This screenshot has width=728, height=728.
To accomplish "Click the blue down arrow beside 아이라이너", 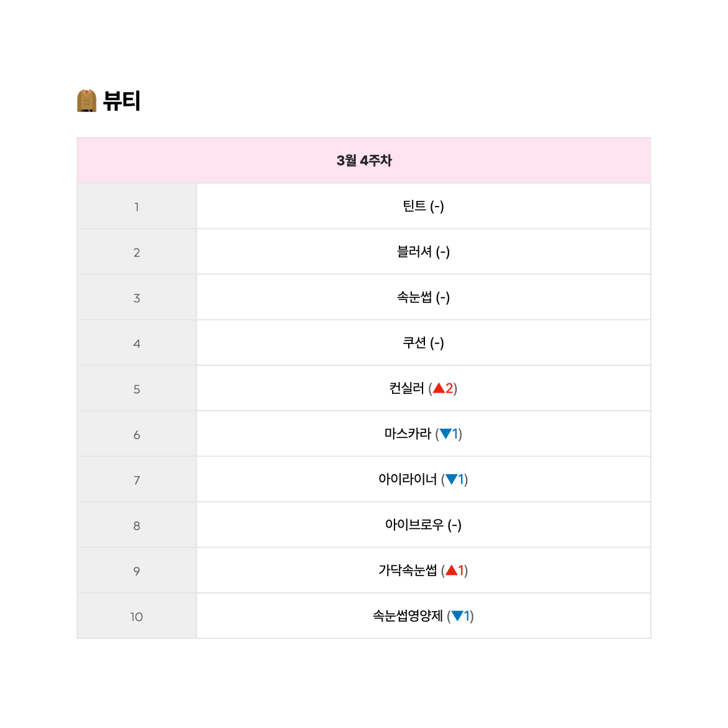I will tap(451, 479).
